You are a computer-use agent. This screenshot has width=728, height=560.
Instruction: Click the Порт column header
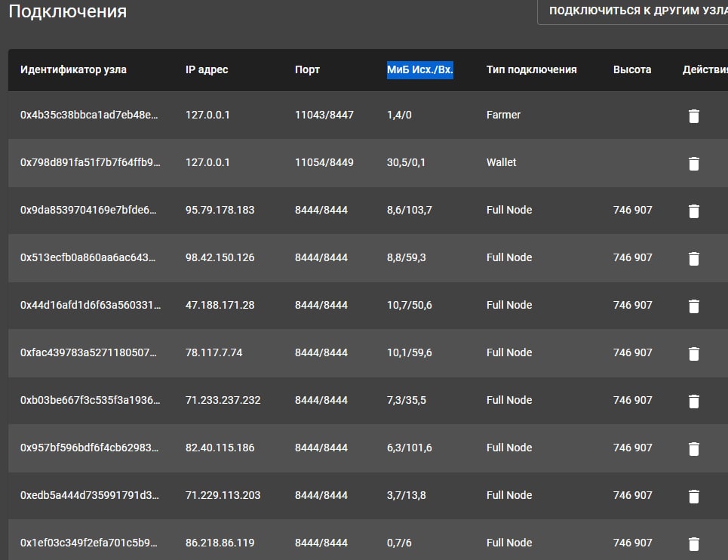pos(307,69)
